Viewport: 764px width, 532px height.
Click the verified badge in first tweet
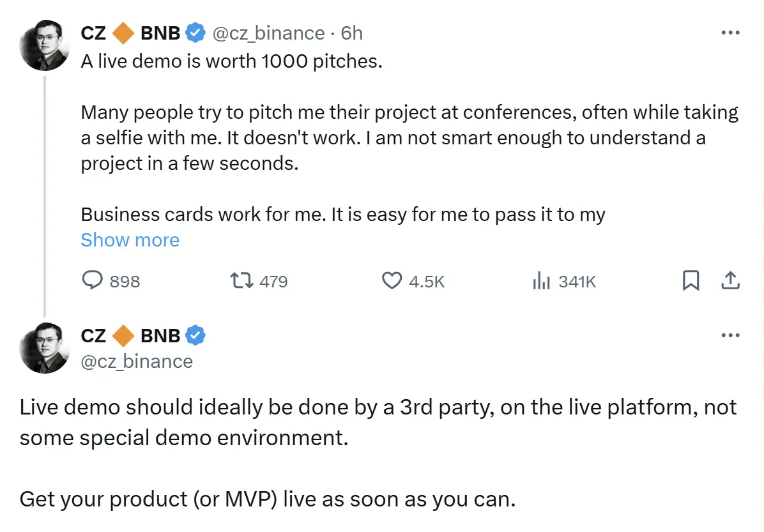click(x=195, y=33)
